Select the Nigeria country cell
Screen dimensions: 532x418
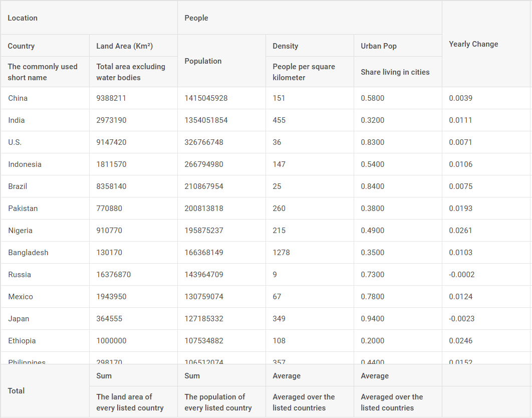tap(45, 231)
